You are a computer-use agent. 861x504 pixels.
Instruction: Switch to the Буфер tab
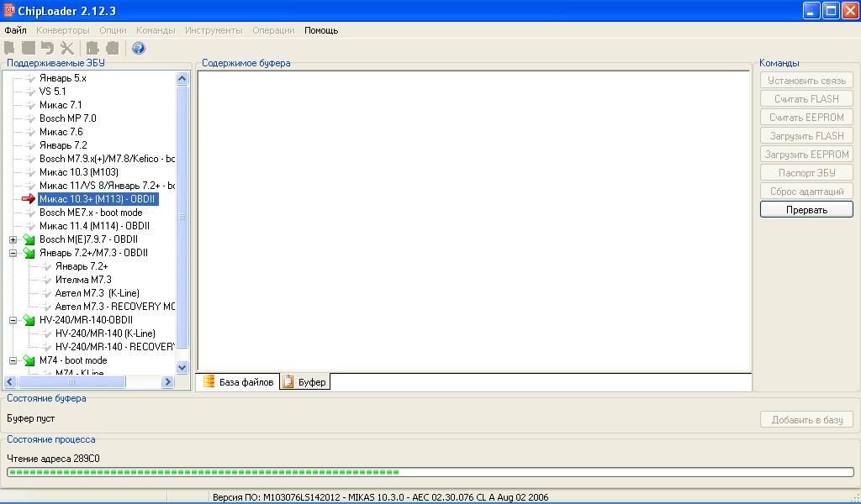[x=305, y=381]
